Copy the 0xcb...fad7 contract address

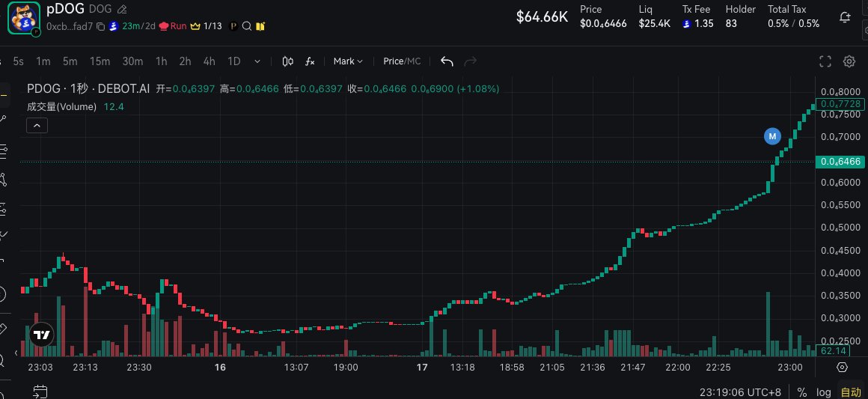tap(100, 26)
